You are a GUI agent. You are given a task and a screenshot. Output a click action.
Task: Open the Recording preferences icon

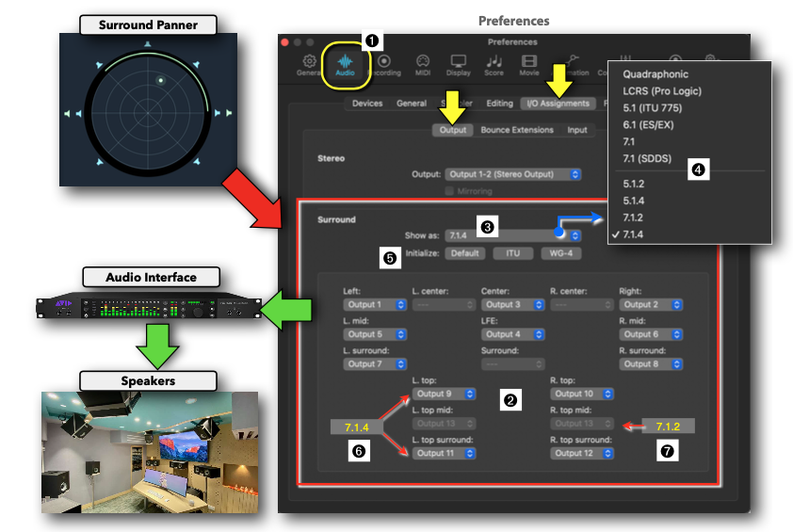coord(384,63)
